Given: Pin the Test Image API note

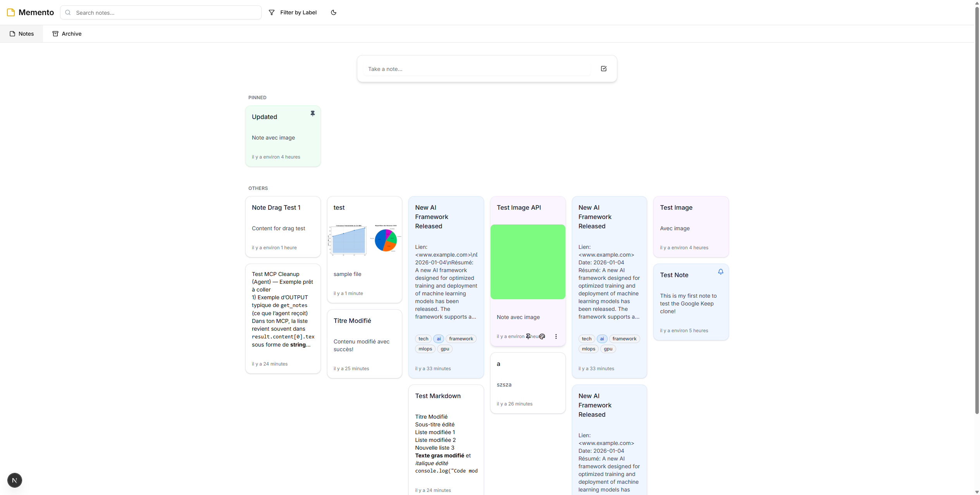Looking at the screenshot, I should 528,336.
